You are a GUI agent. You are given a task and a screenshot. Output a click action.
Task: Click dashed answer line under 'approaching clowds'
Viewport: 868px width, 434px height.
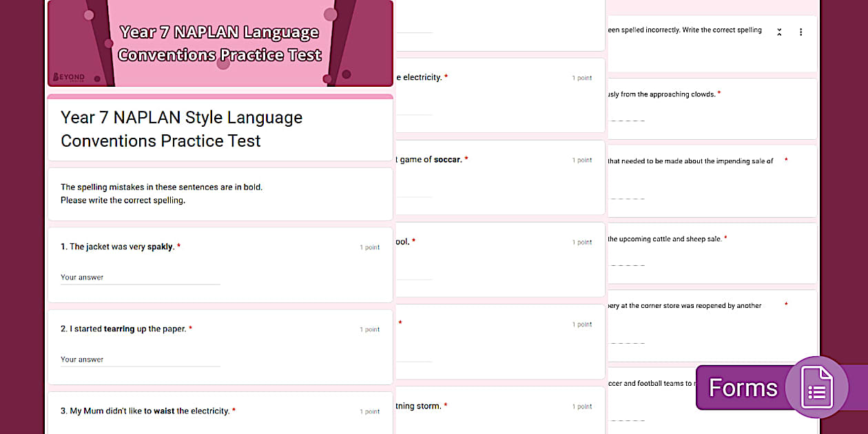click(627, 121)
